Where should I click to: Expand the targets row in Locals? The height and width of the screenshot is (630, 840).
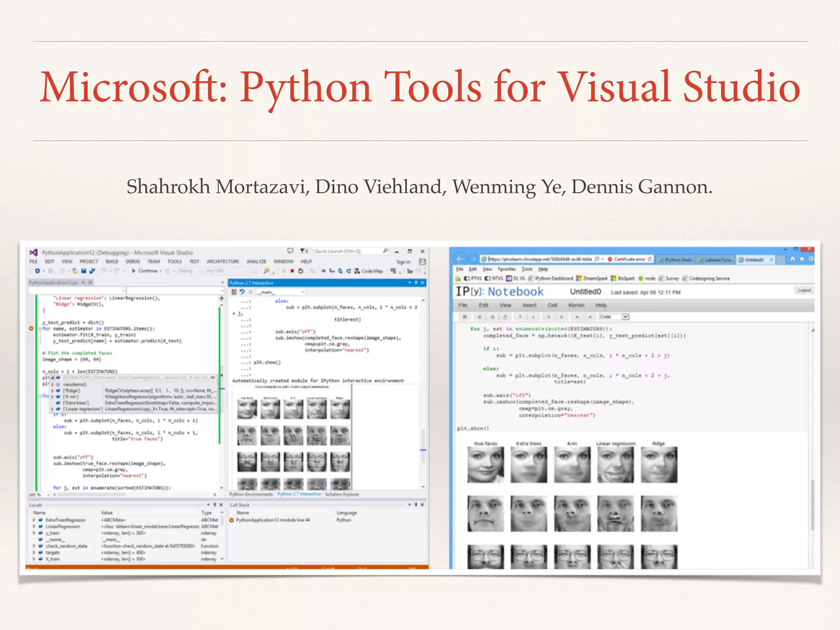click(x=34, y=552)
